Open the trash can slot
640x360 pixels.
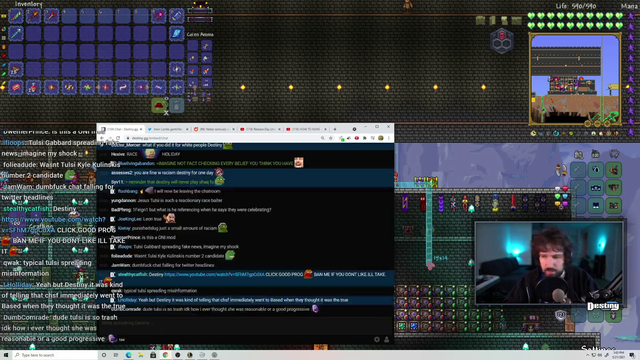(176, 105)
